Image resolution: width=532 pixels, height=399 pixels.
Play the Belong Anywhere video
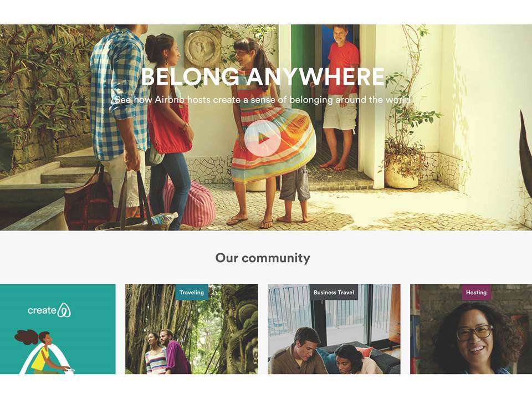click(x=262, y=138)
